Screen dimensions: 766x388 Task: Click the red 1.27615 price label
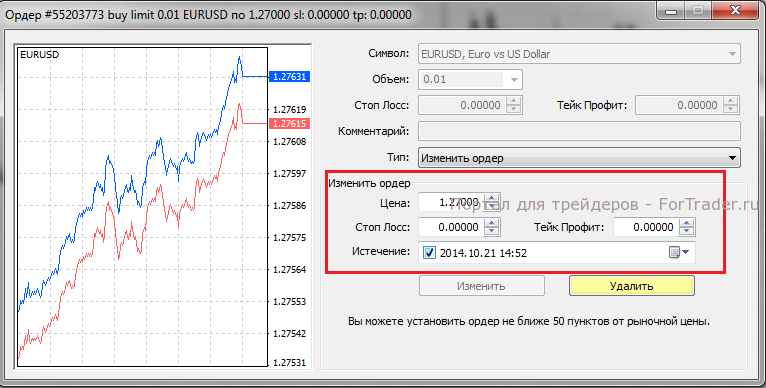pos(289,124)
